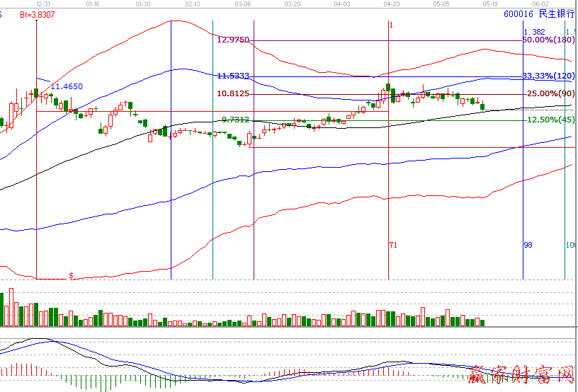Click the 12.50%(45) level label
The width and height of the screenshot is (578, 392).
point(550,120)
